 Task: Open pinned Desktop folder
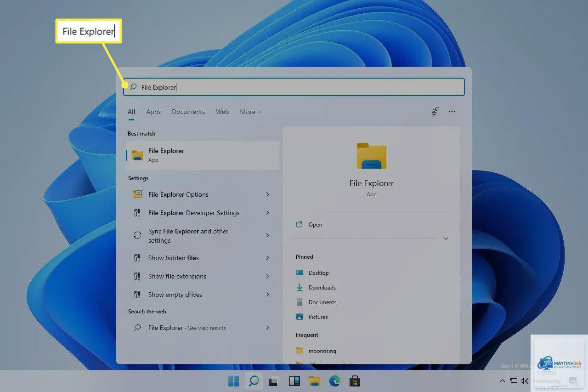coord(318,273)
